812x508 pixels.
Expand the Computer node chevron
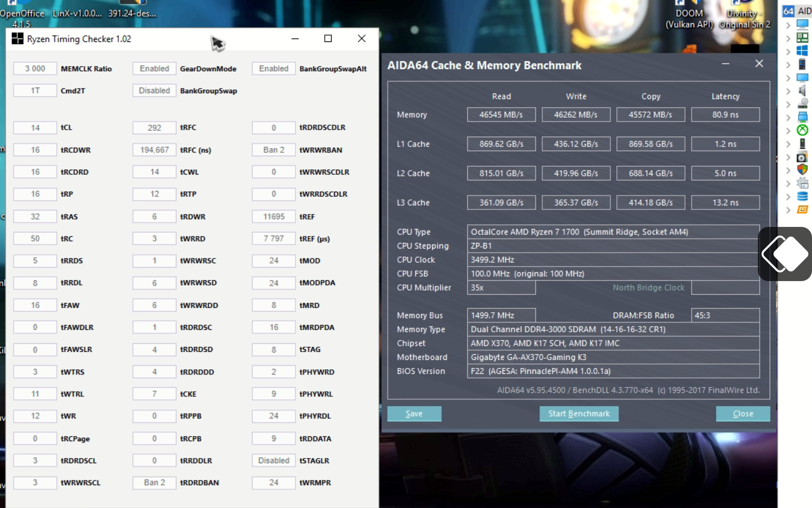788,25
